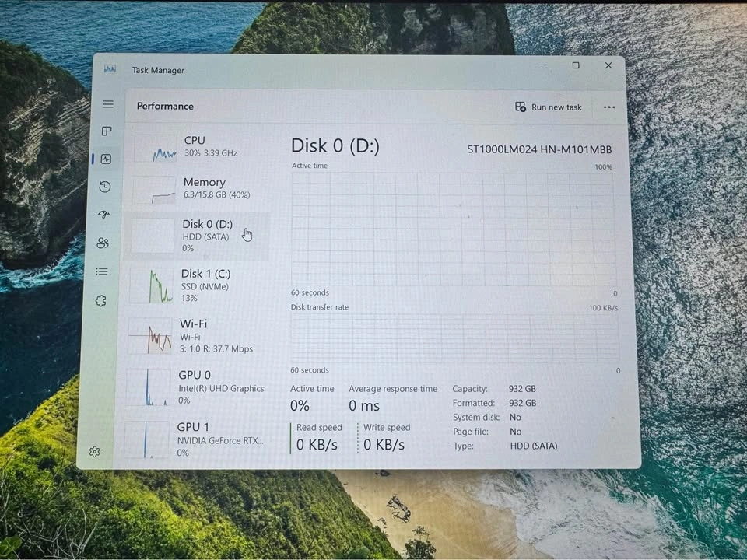
Task: Maximize the Task Manager window
Action: click(x=576, y=66)
